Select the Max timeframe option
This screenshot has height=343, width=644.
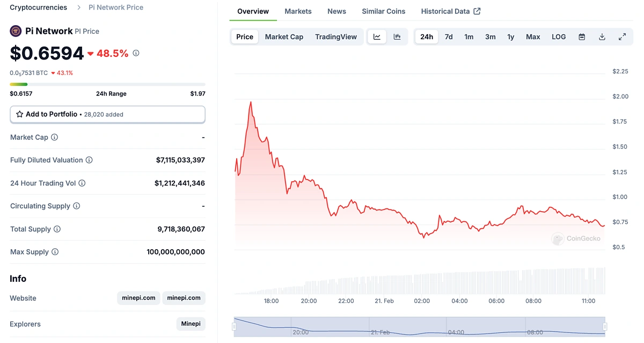click(532, 36)
